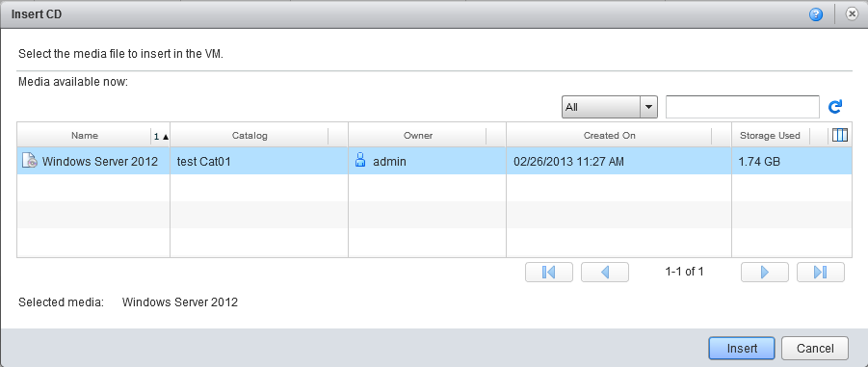Screen dimensions: 868x367
Task: Go to the next page of results
Action: tap(765, 272)
